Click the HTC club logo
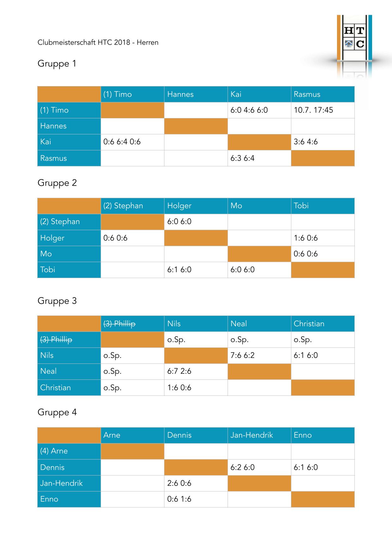 tap(354, 38)
